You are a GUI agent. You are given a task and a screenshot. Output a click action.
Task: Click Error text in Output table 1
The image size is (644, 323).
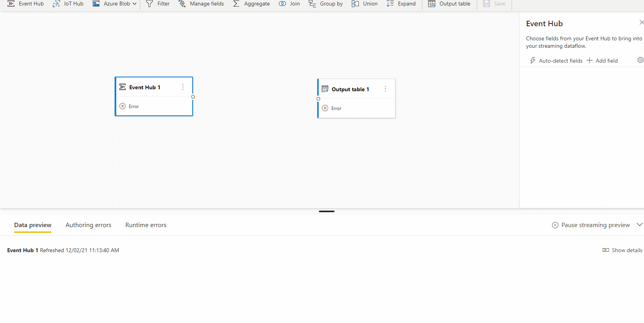click(x=336, y=108)
